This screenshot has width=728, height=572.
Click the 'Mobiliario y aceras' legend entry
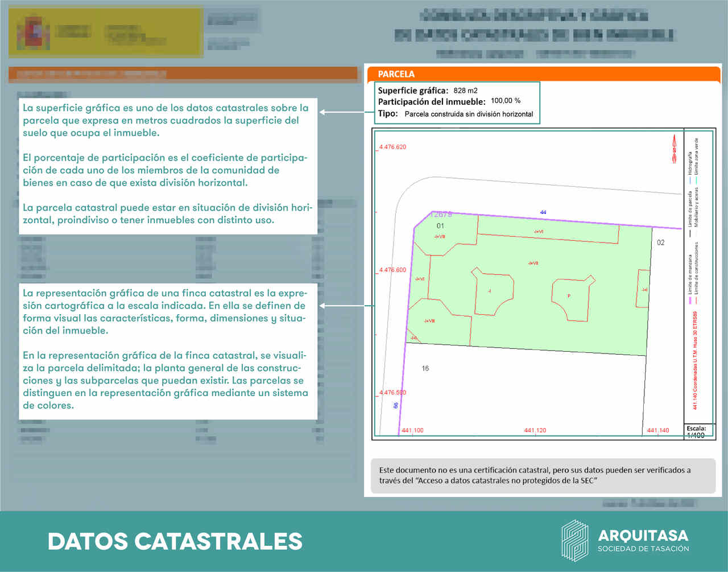click(696, 207)
